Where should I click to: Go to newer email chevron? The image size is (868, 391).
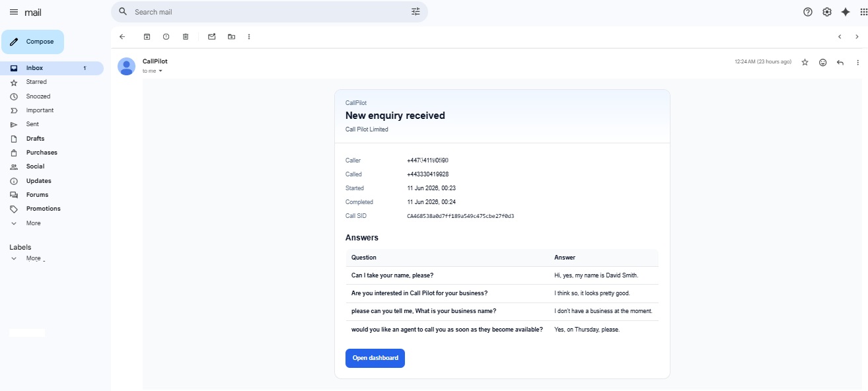840,37
